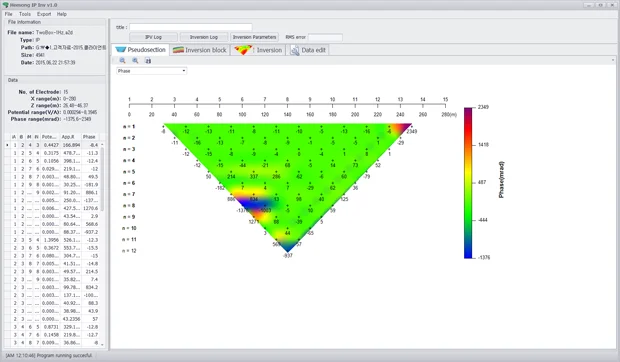Click the data table scroll down arrow
620x362 pixels.
click(102, 344)
